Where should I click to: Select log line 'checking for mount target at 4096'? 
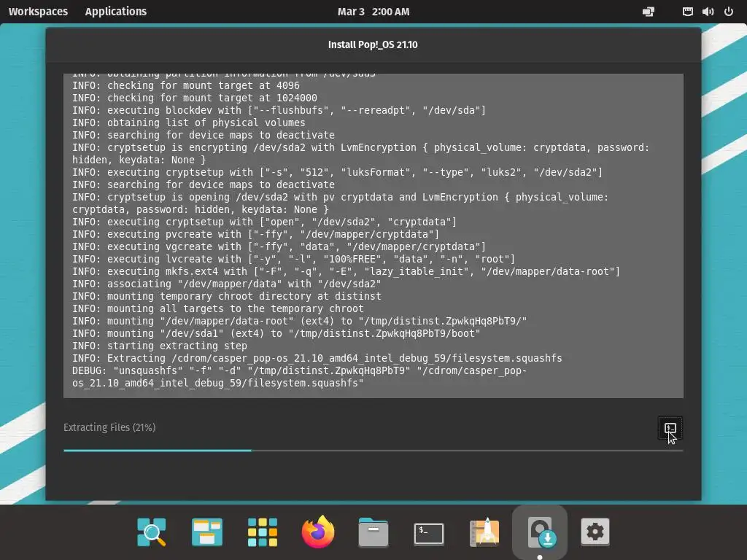point(186,86)
